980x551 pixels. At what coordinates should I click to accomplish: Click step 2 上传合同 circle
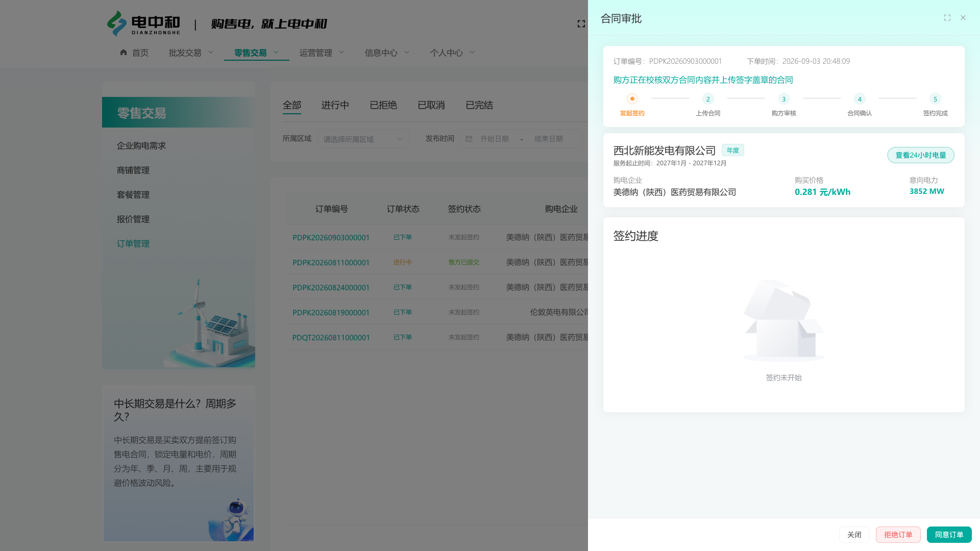click(708, 99)
